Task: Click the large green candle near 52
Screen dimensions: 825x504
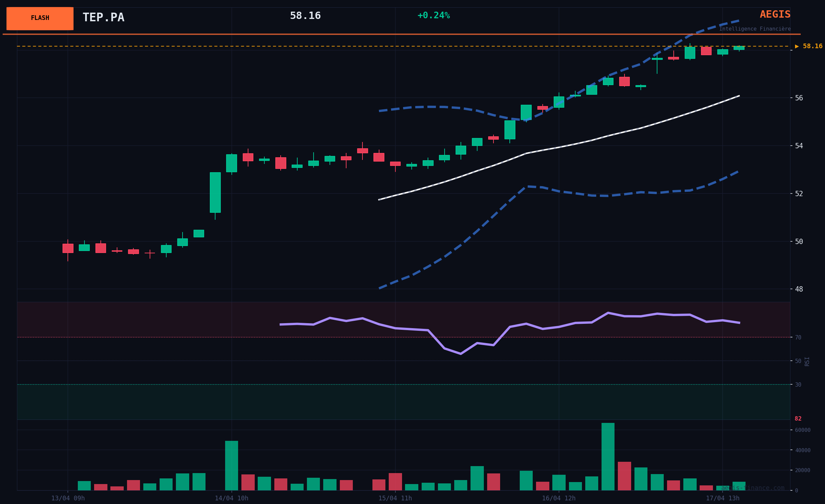Action: tap(215, 192)
